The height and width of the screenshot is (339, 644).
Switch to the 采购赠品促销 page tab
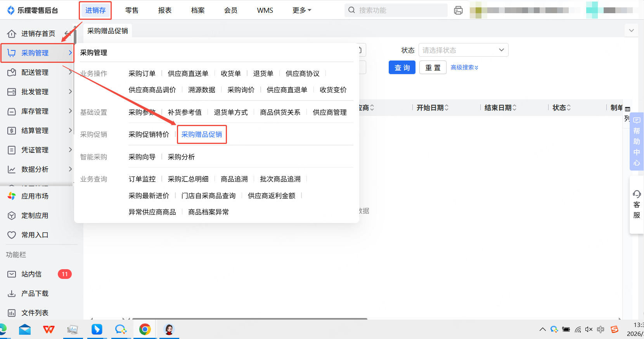click(x=107, y=31)
